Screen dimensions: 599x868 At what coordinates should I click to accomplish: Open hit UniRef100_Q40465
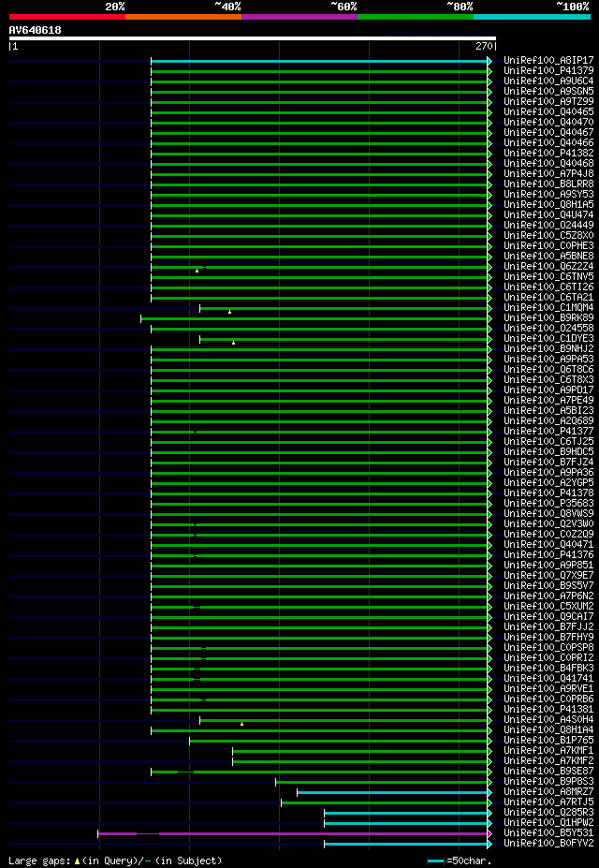[x=548, y=111]
